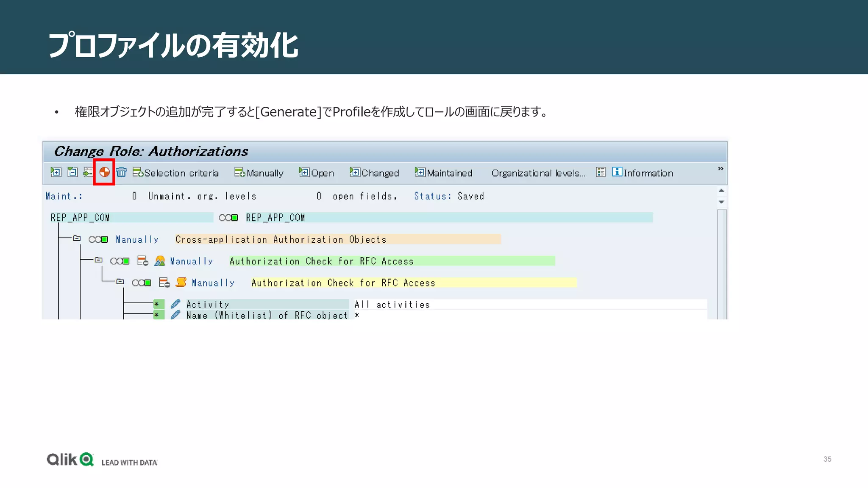This screenshot has height=488, width=868.
Task: Click the Generate profile icon
Action: click(104, 172)
